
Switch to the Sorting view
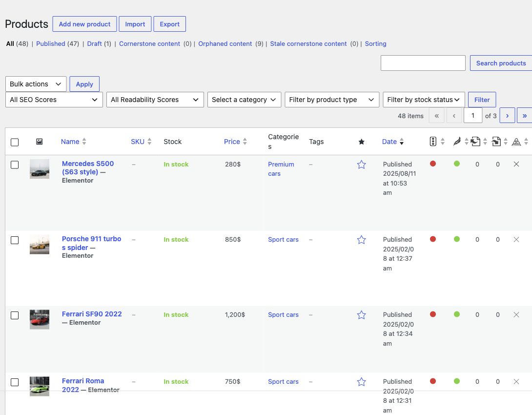click(376, 44)
